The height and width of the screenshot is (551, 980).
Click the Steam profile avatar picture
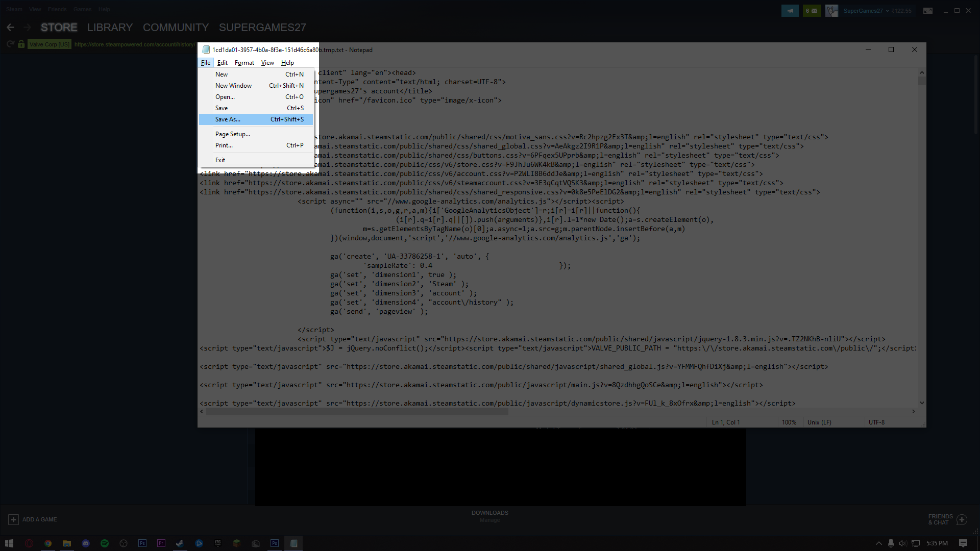[x=831, y=11]
